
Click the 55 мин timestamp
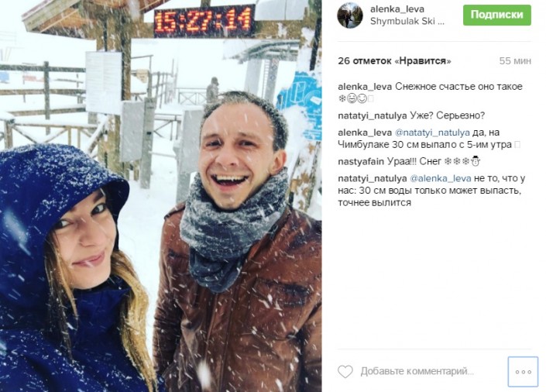pos(515,61)
